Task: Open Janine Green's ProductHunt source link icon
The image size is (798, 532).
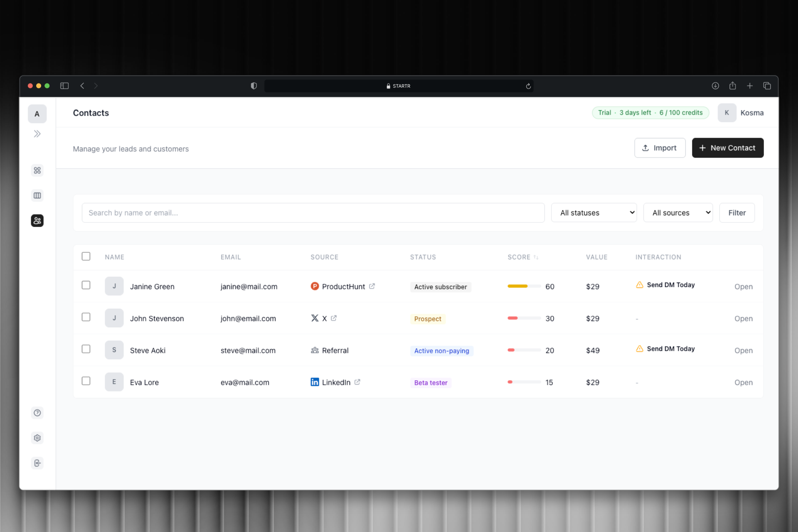Action: (x=372, y=286)
